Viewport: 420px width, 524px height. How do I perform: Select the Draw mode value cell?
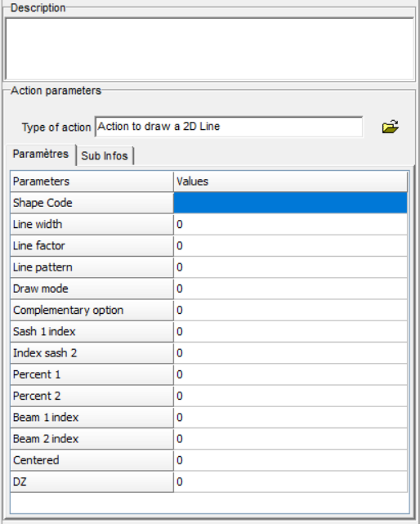tap(290, 289)
